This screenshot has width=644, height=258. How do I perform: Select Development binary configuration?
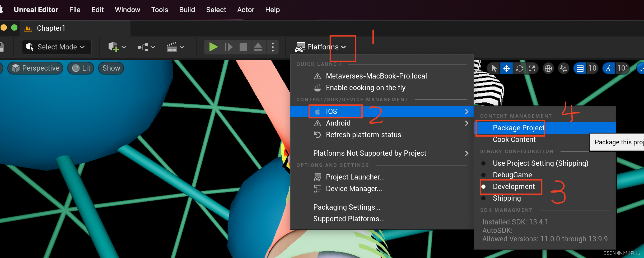point(545,187)
